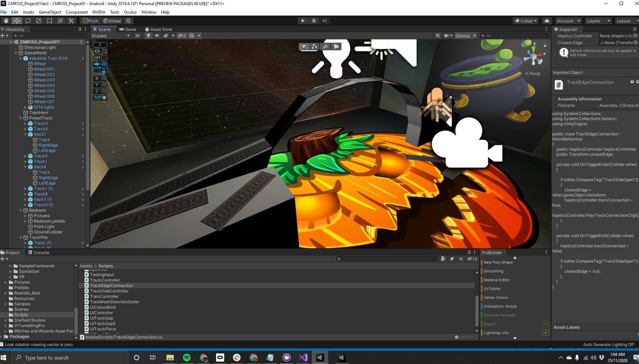The image size is (639, 364).
Task: Open the Component menu
Action: pos(77,12)
